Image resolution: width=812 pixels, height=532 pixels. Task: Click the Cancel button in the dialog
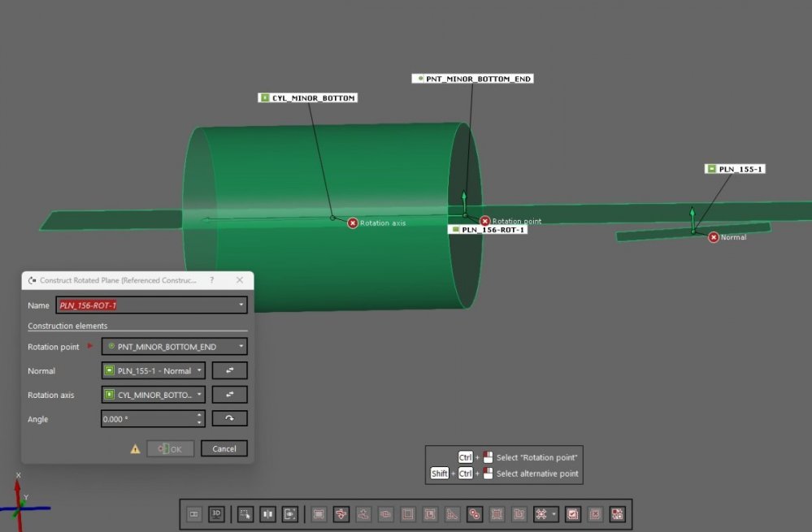click(x=224, y=448)
